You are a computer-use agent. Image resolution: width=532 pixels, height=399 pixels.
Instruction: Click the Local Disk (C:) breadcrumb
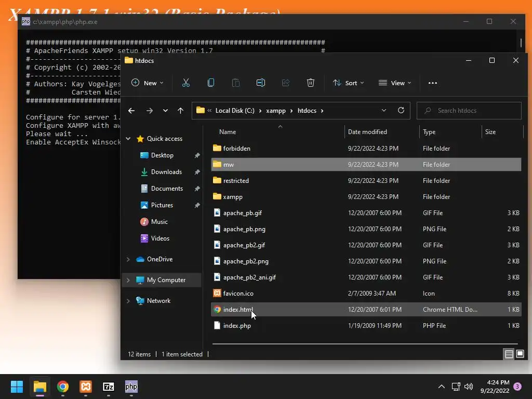[235, 111]
